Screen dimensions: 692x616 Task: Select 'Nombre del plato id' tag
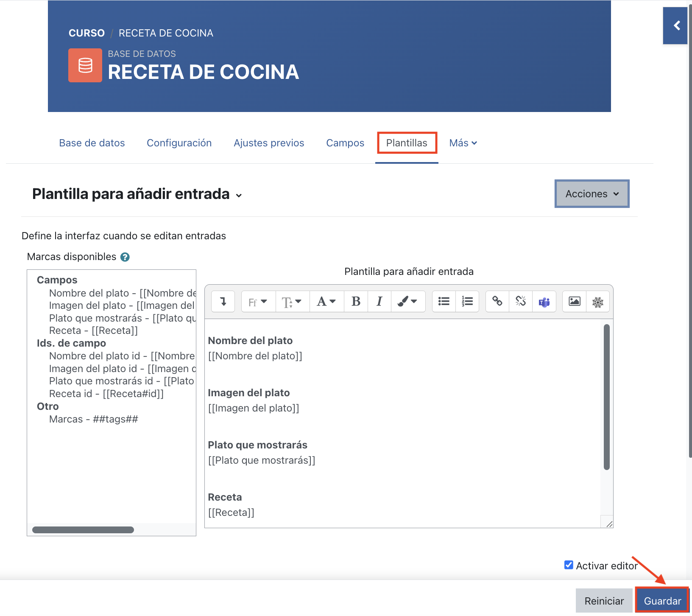click(122, 356)
